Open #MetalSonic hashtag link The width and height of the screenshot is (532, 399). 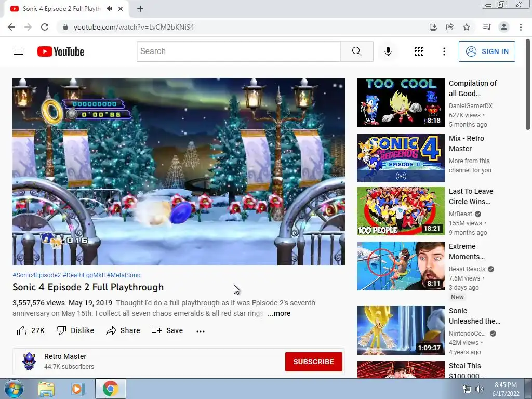124,275
